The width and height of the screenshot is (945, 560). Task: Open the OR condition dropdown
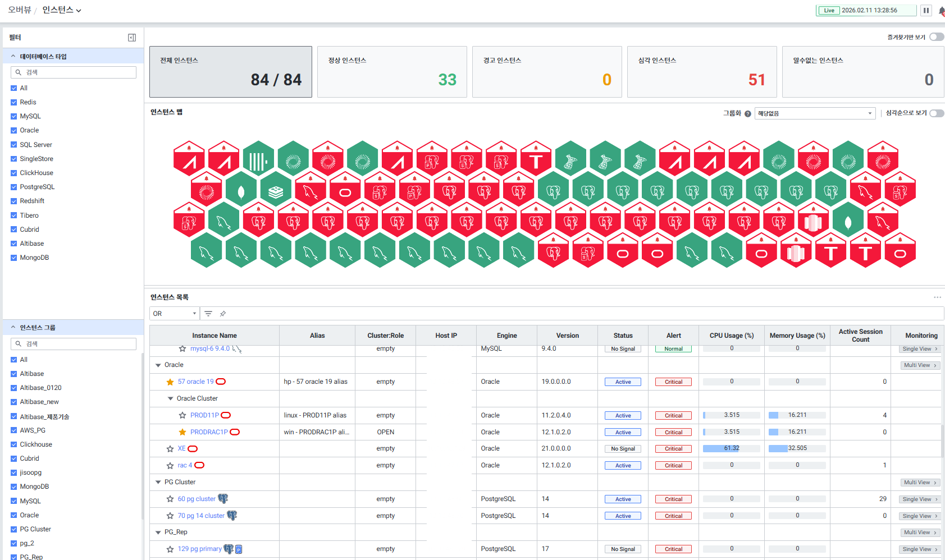tap(175, 314)
